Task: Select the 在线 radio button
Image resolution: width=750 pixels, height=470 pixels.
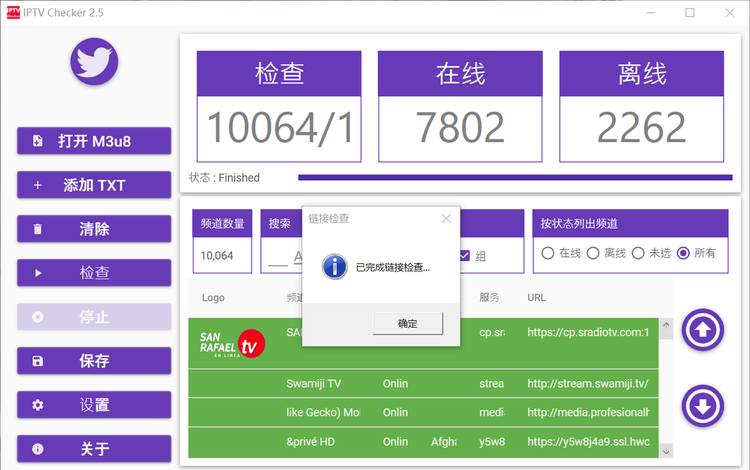Action: (x=548, y=253)
